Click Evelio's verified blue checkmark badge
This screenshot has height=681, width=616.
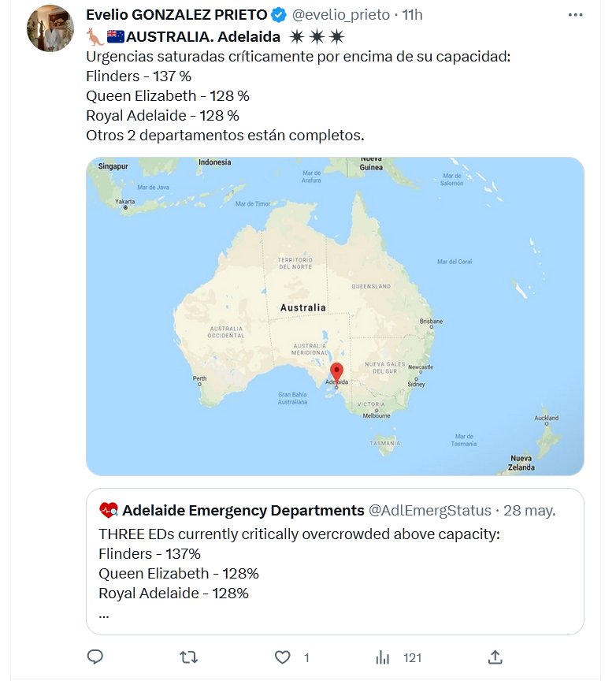tap(279, 15)
